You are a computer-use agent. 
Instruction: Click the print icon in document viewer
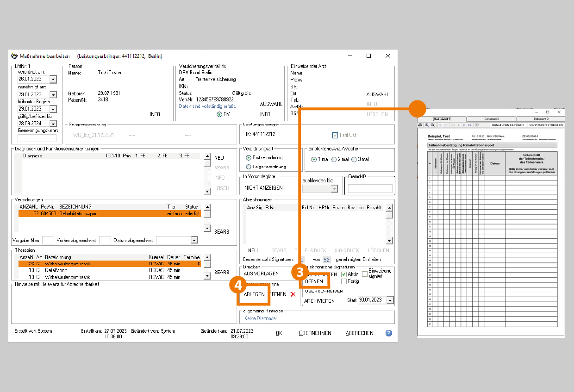420,125
